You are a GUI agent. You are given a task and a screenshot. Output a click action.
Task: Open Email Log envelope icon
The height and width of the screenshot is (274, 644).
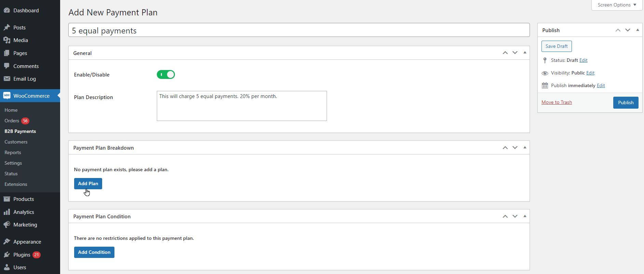point(7,79)
